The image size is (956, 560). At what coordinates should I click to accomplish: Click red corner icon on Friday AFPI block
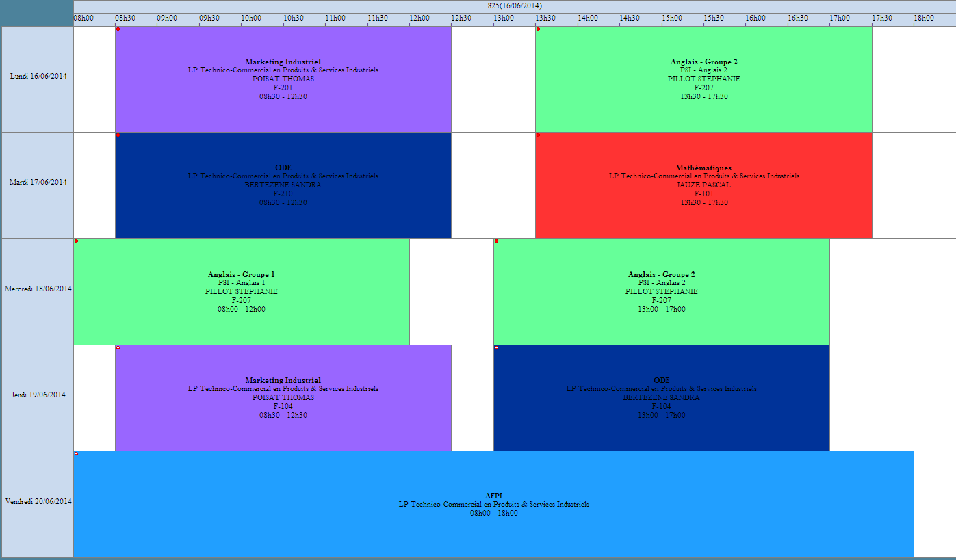pos(76,454)
